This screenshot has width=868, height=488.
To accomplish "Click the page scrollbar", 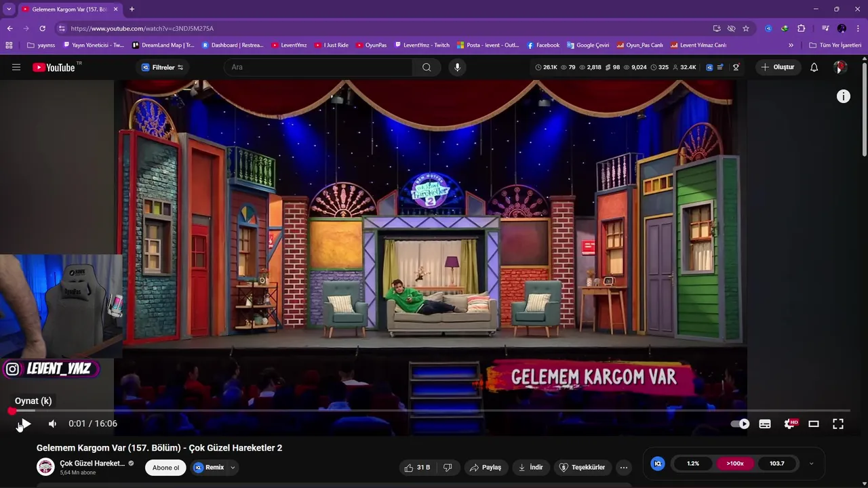I will [865, 108].
